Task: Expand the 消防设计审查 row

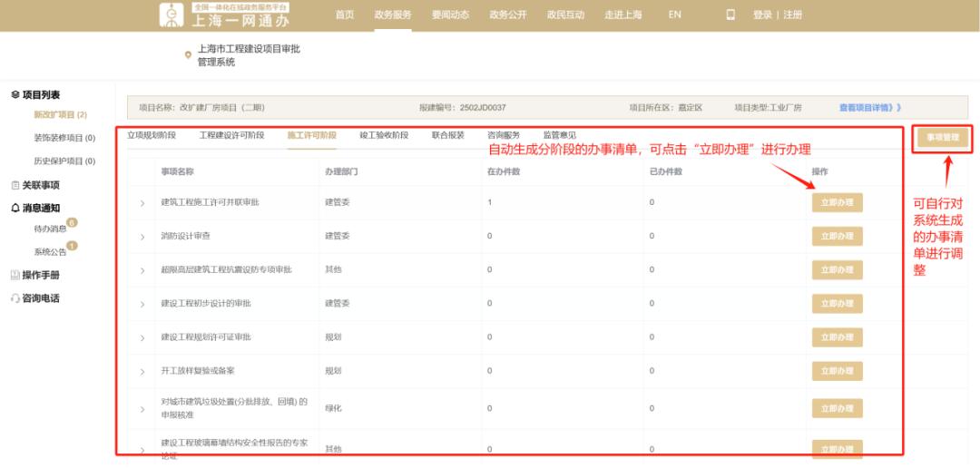Action: click(x=142, y=237)
